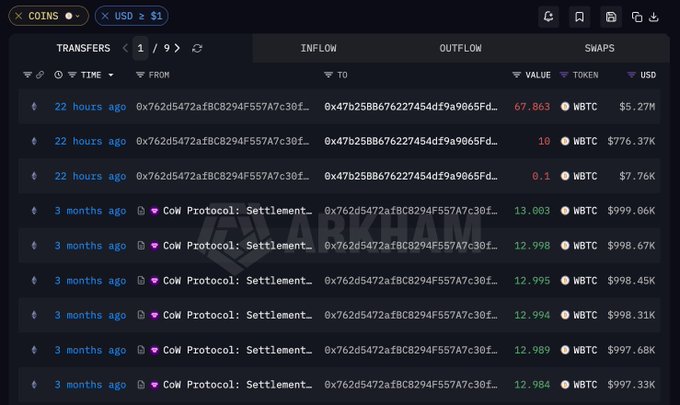Refresh the transfers list

(197, 48)
